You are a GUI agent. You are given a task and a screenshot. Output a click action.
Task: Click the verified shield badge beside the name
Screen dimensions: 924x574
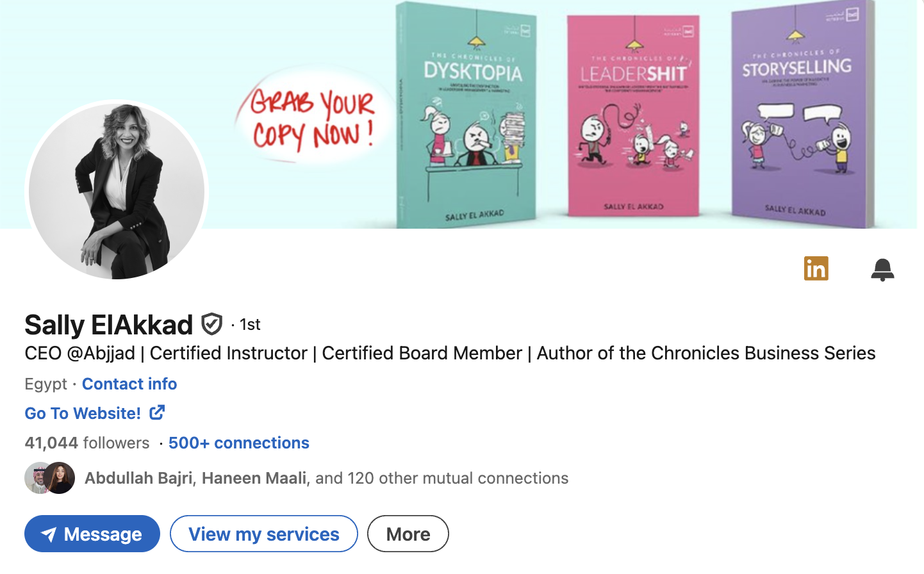211,324
